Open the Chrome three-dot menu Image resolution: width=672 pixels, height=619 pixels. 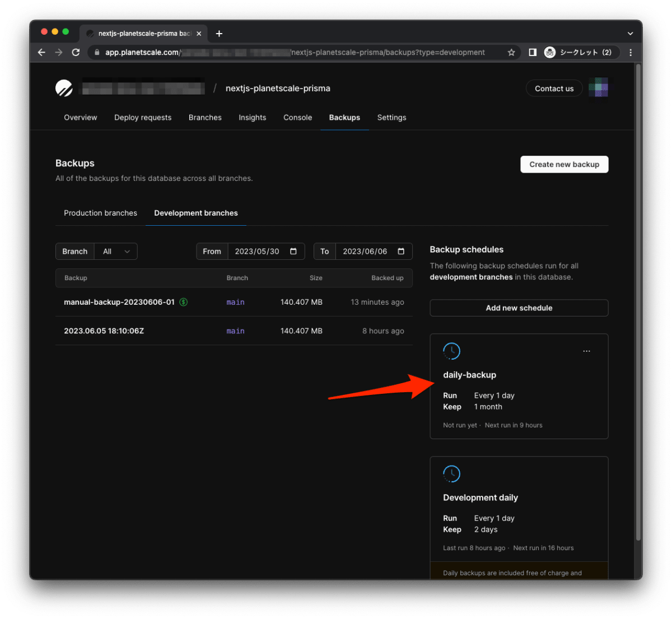point(631,52)
